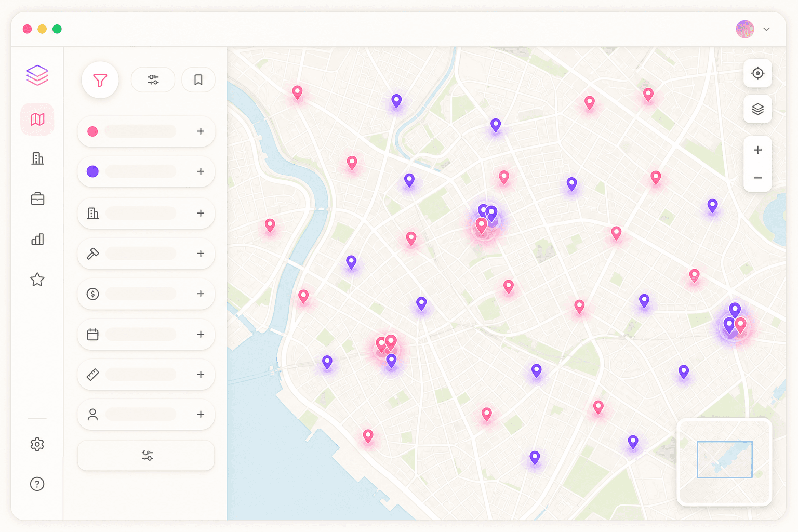Open settings gear in sidebar
Screen dimensions: 798x532
point(37,444)
